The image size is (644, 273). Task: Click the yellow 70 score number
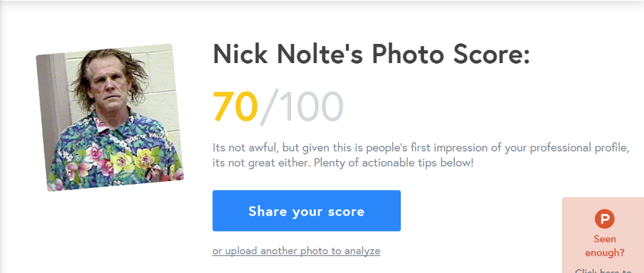click(236, 107)
